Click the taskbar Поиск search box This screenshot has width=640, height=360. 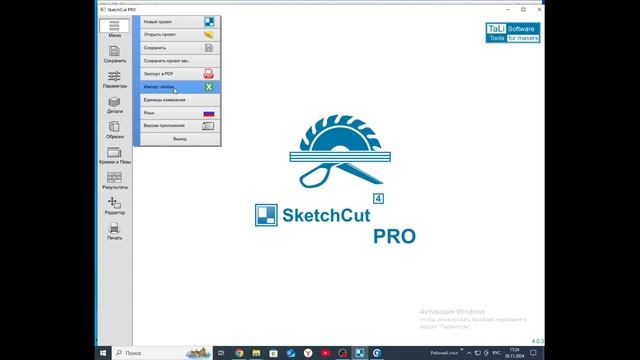pyautogui.click(x=162, y=353)
